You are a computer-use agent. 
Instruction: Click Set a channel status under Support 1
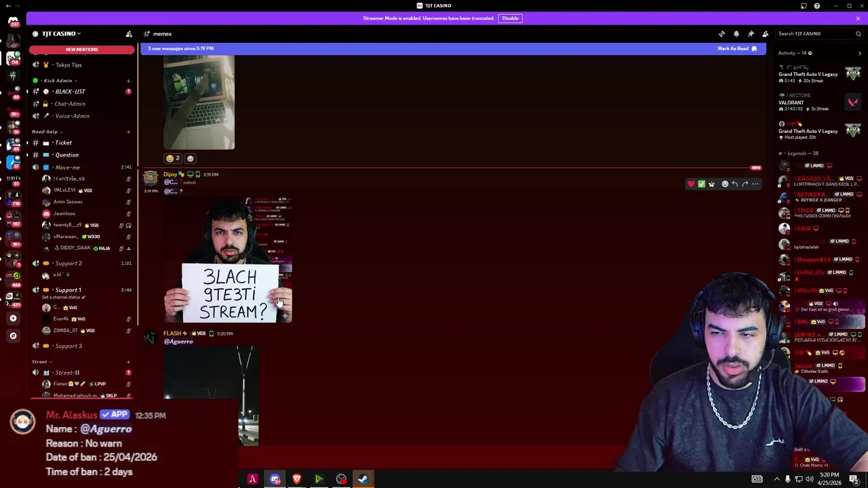pos(63,298)
